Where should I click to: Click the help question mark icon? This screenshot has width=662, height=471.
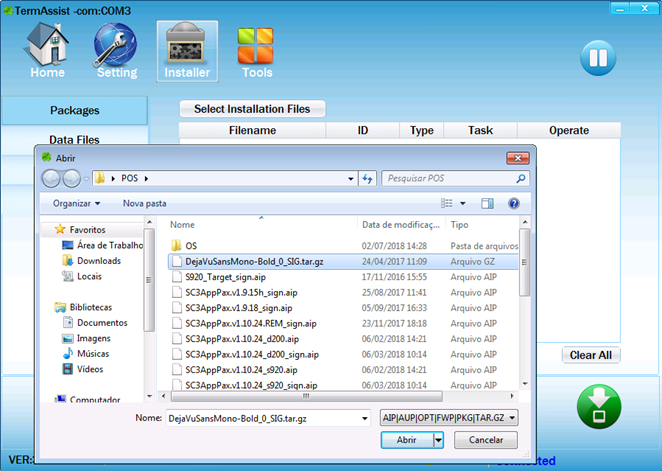tap(513, 203)
